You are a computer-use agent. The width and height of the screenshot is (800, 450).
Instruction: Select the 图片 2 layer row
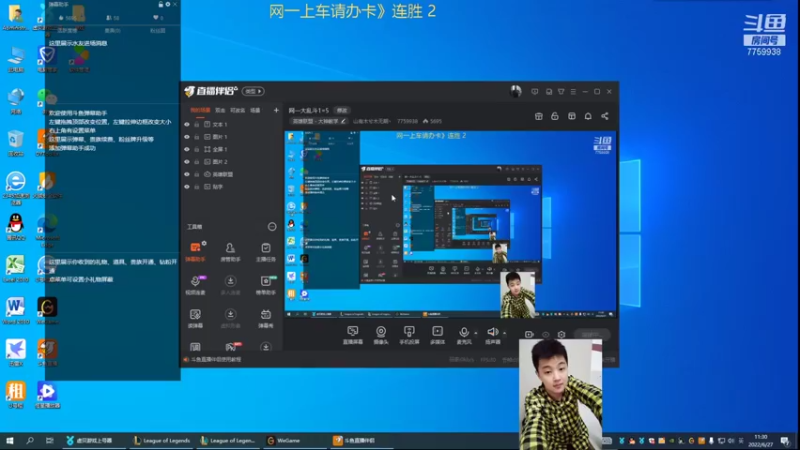[232, 162]
